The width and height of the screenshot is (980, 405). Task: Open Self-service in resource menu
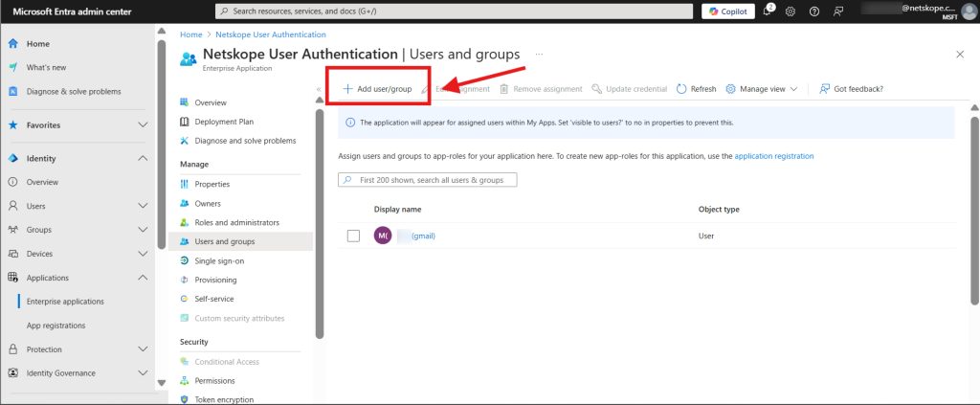[x=213, y=299]
